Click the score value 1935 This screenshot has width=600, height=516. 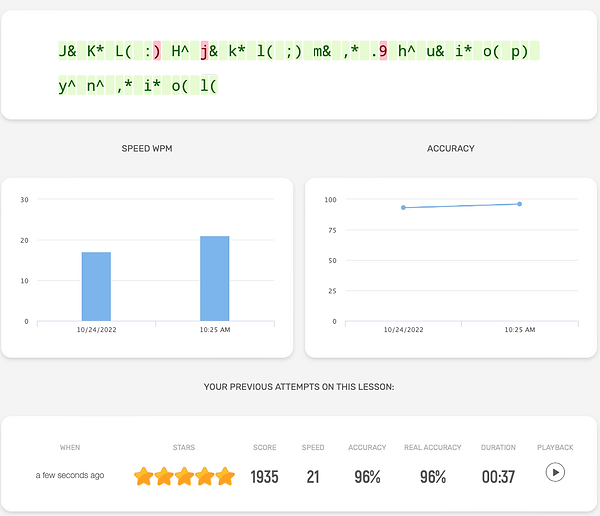click(x=264, y=477)
